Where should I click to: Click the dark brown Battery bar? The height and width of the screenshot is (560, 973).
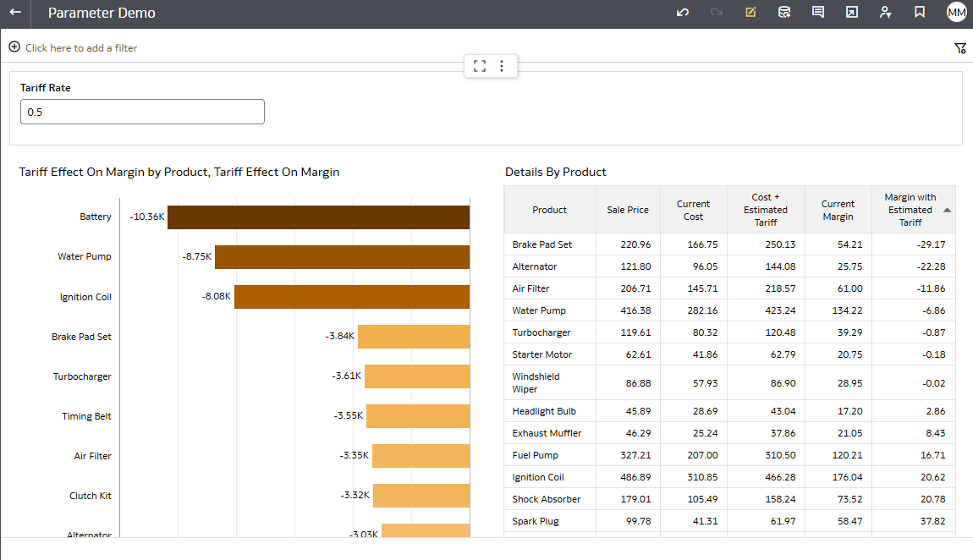[x=318, y=217]
